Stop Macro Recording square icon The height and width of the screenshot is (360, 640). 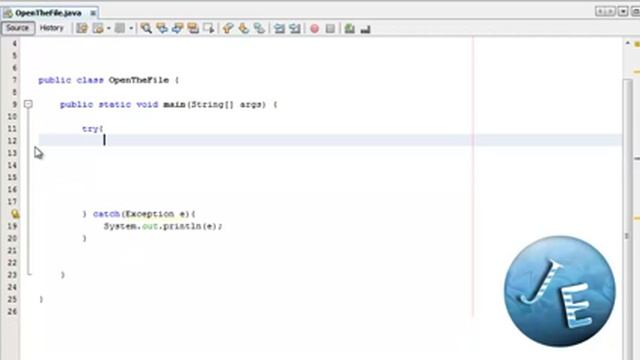pyautogui.click(x=330, y=29)
